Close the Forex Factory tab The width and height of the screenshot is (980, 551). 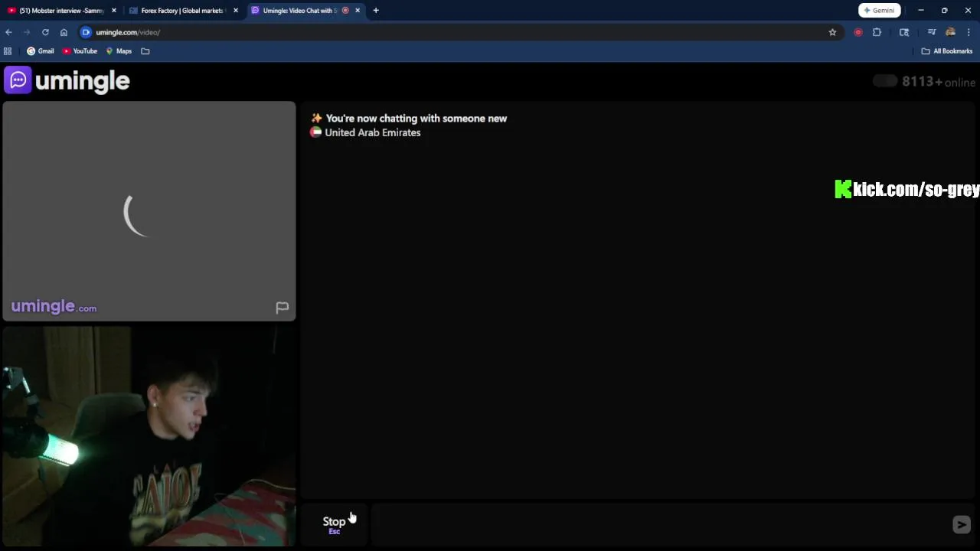tap(236, 11)
